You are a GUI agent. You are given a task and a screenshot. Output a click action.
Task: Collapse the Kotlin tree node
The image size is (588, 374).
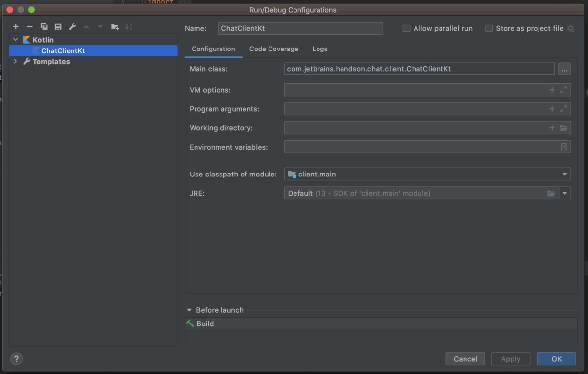[15, 40]
